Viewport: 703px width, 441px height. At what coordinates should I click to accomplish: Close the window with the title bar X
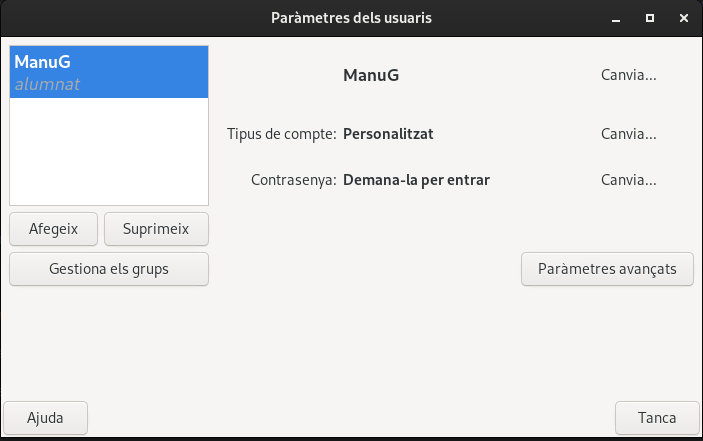[683, 18]
